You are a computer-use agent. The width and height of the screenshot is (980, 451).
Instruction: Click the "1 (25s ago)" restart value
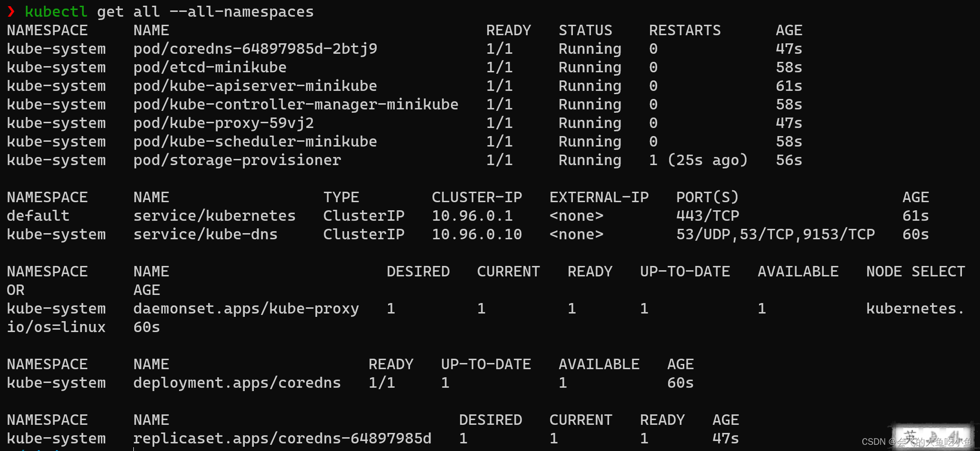[698, 160]
